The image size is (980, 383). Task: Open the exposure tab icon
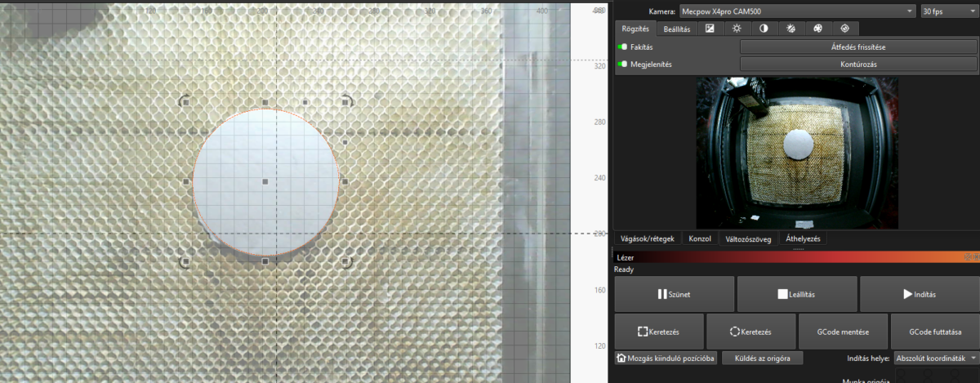coord(710,29)
